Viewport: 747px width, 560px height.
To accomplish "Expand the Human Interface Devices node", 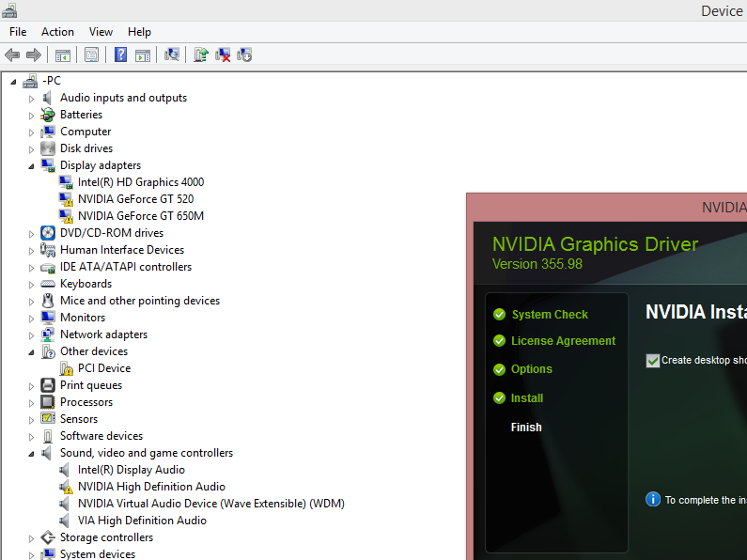I will [x=31, y=251].
